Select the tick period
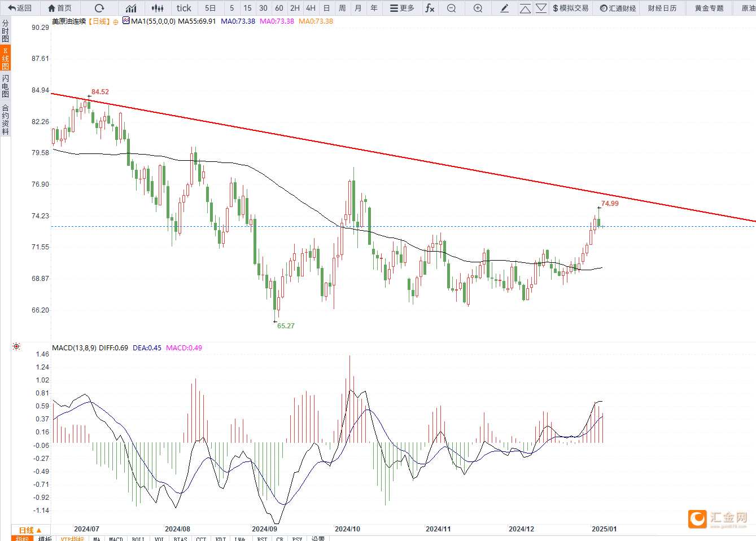 tap(183, 8)
